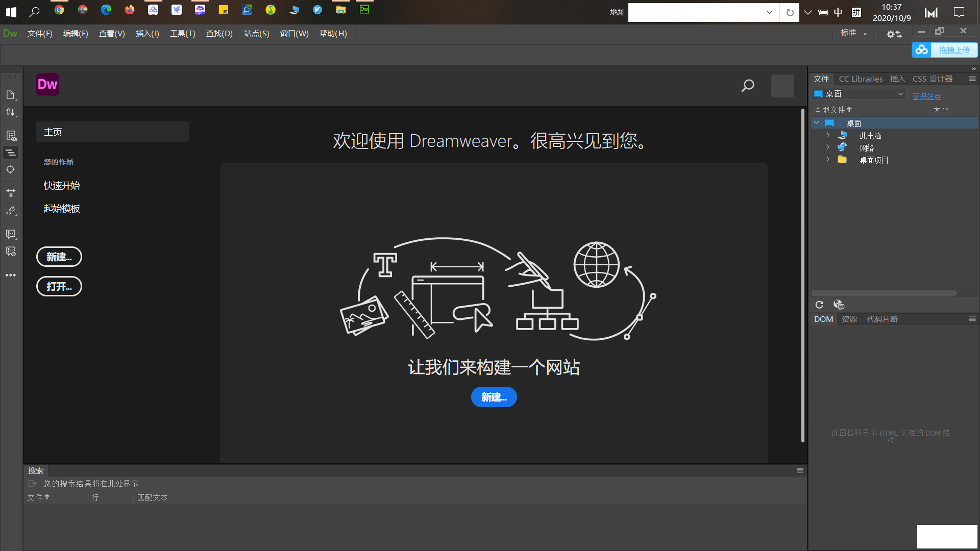980x551 pixels.
Task: Click the 匹配文本 column header in Search panel
Action: [x=152, y=497]
